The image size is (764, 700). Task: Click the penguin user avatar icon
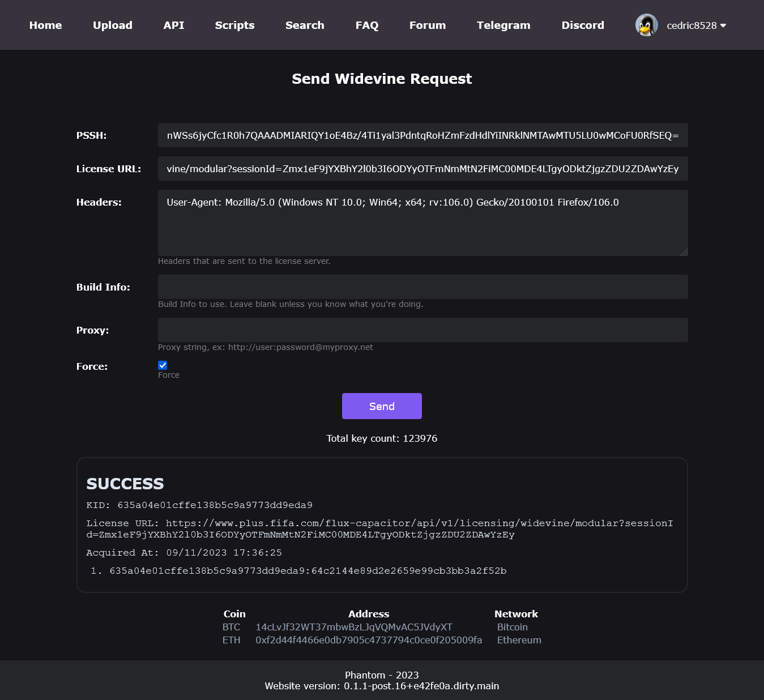click(x=646, y=25)
